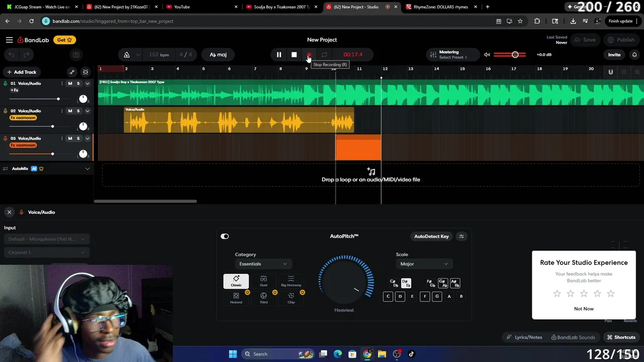Arm track 01 microphone icon
Image resolution: width=644 pixels, height=362 pixels.
pos(6,83)
